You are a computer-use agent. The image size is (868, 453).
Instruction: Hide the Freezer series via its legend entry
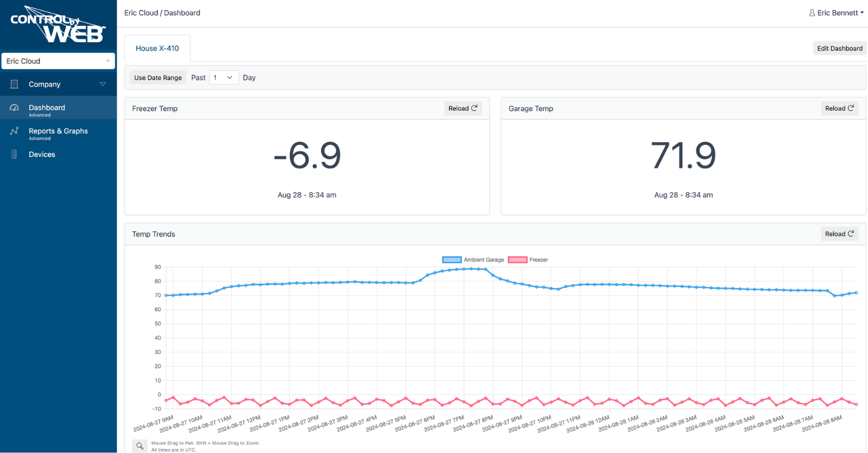click(539, 259)
